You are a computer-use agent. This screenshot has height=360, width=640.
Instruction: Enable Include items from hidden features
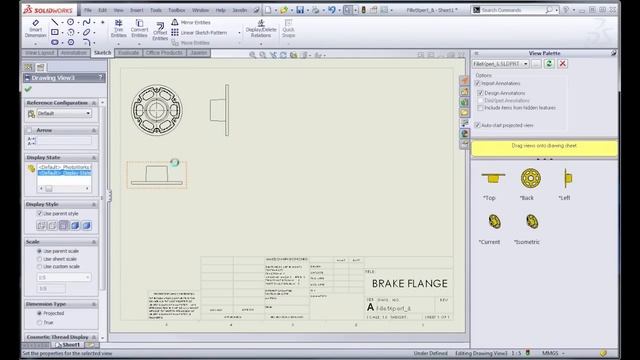tap(480, 108)
